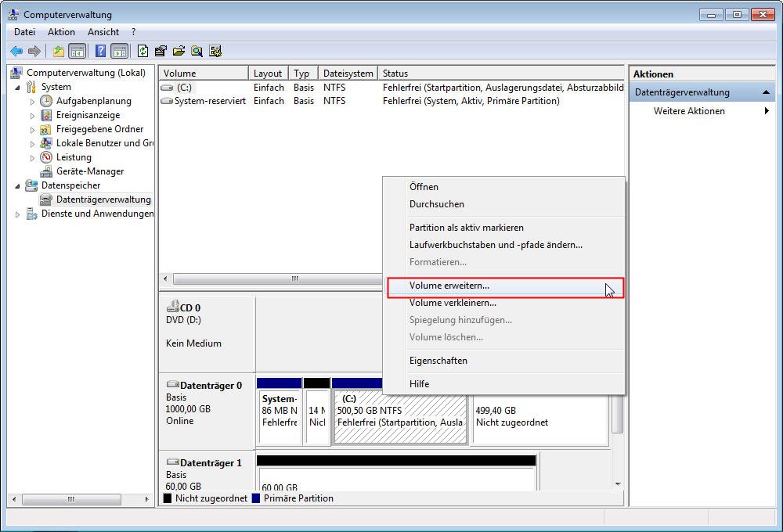Sort by the Typ column header
Screen dimensions: 783x532
tap(303, 74)
